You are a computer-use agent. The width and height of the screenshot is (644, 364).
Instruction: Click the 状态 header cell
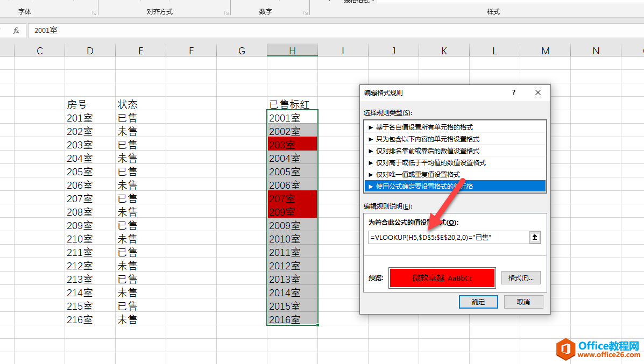140,104
